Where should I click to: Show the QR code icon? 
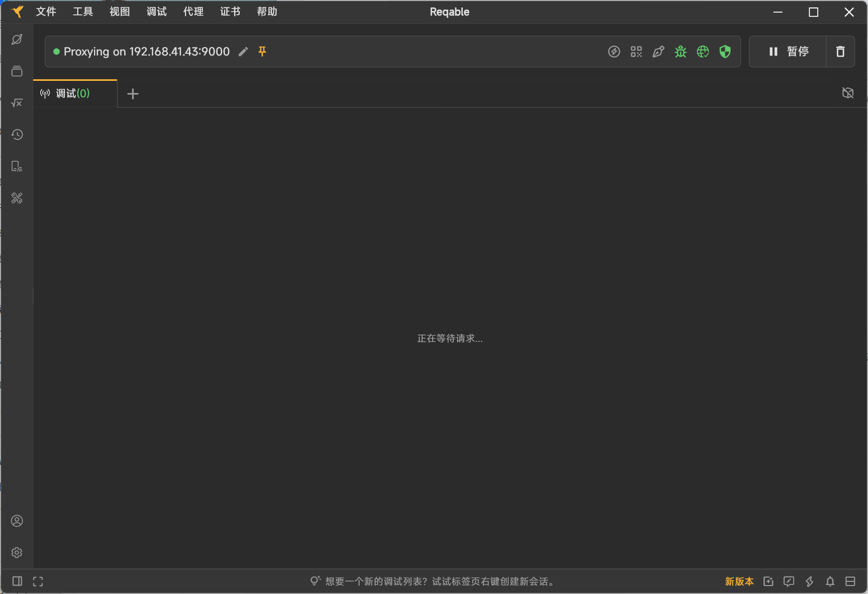(x=636, y=51)
